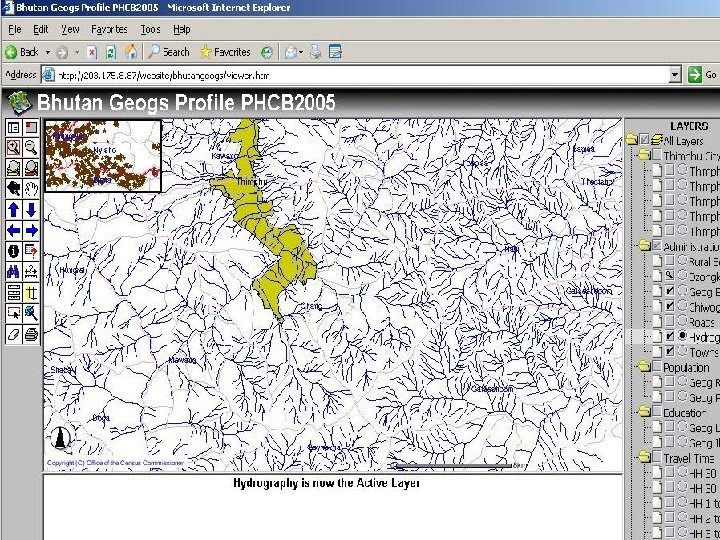Collapse the Travel Time folder
This screenshot has width=720, height=540.
(645, 456)
